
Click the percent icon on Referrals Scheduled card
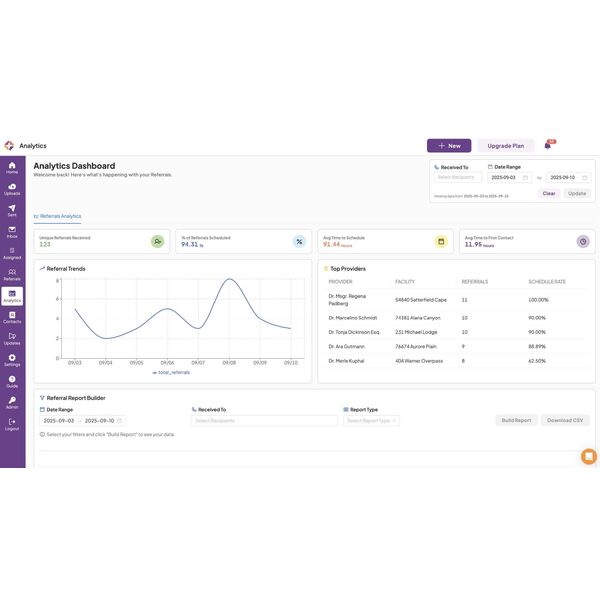(299, 241)
